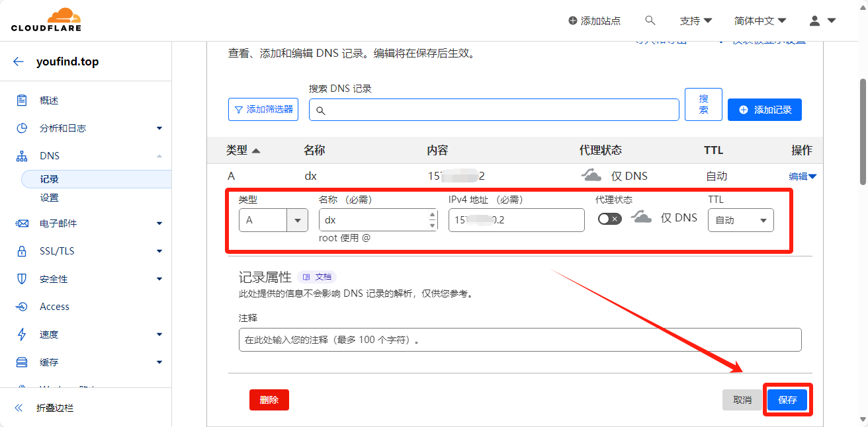Open the search magnifier in top bar

tap(650, 20)
